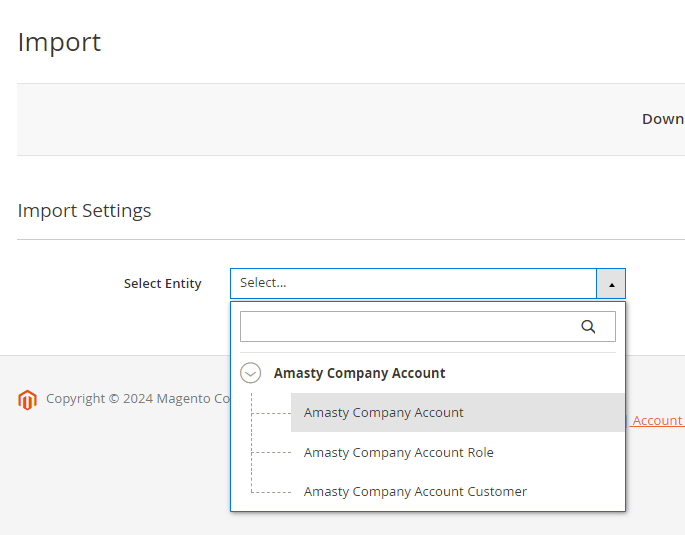Click the Copyright 2024 Magento footer text
The width and height of the screenshot is (685, 535).
(x=138, y=399)
